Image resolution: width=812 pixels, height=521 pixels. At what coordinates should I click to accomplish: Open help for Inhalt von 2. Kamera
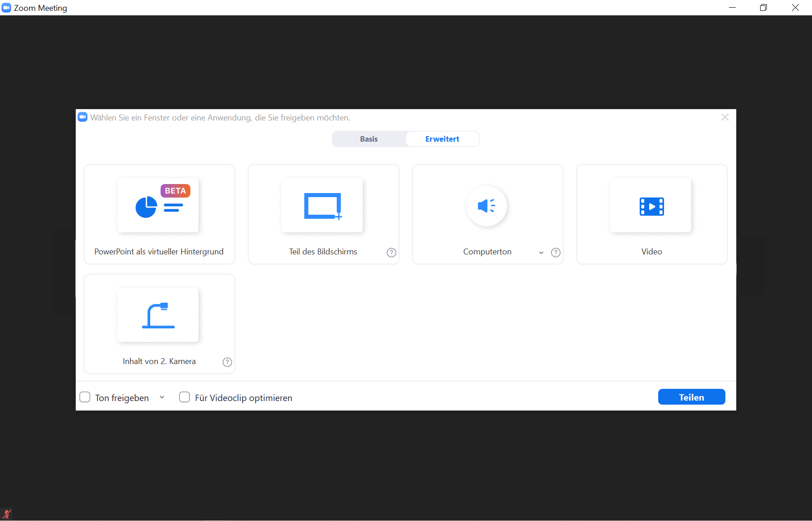(x=227, y=362)
